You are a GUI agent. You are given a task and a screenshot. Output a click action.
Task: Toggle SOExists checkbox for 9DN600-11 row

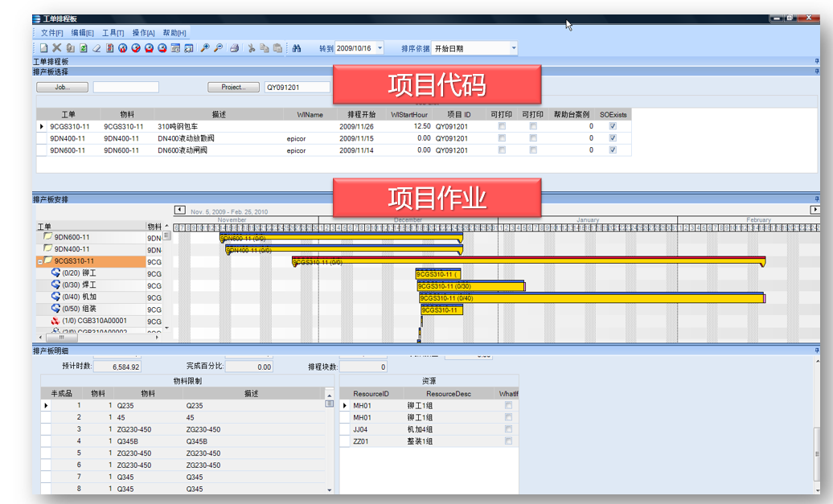coord(613,150)
